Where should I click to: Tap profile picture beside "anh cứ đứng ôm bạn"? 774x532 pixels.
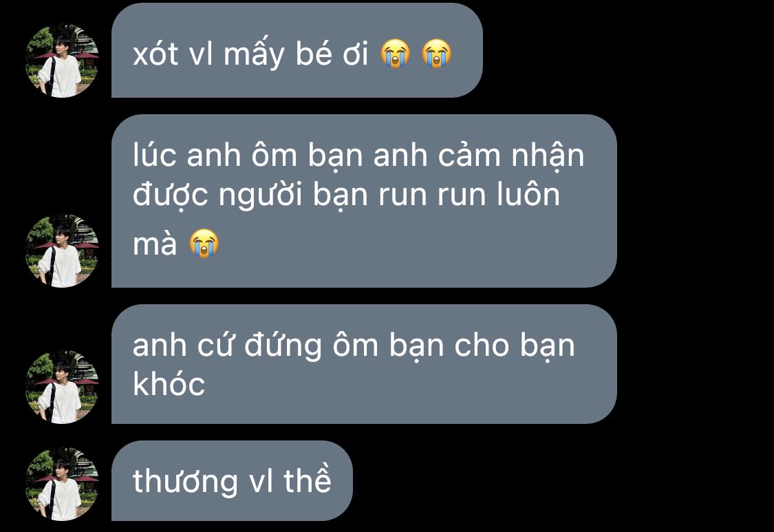tap(62, 387)
